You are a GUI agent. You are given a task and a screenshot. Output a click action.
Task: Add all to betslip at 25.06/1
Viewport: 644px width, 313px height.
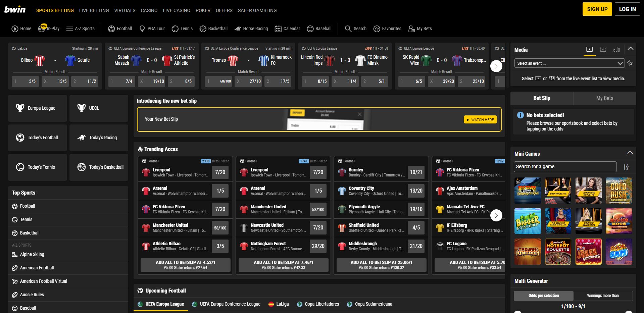click(382, 265)
